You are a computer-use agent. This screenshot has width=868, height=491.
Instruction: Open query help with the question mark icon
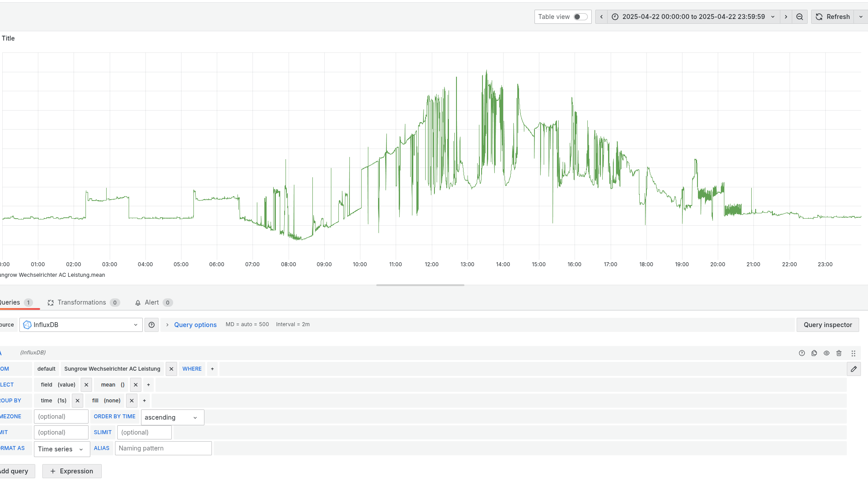point(802,353)
